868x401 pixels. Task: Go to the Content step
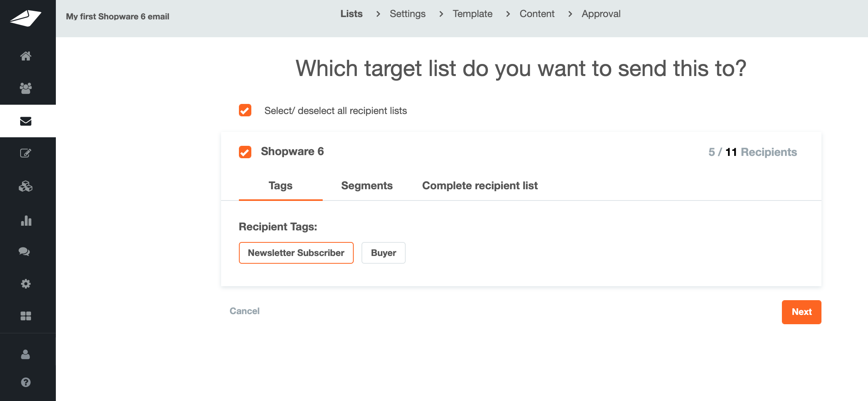click(x=537, y=14)
